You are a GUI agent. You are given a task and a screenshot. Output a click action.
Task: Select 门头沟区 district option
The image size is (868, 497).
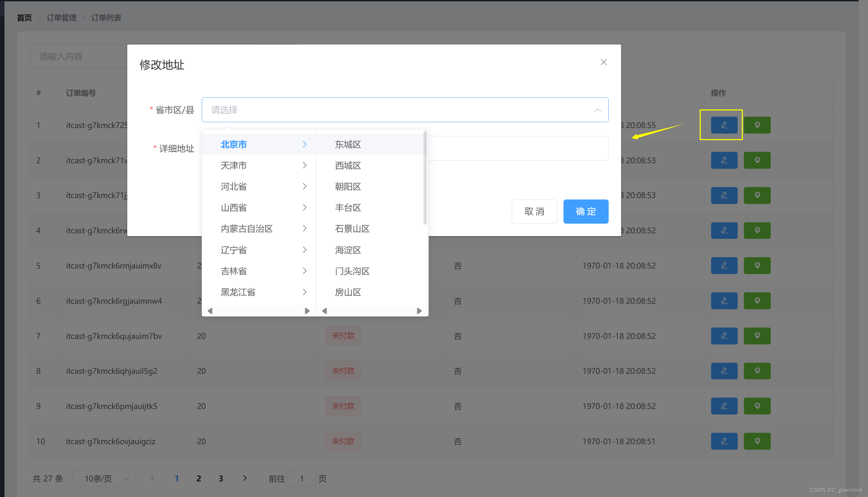(x=370, y=271)
